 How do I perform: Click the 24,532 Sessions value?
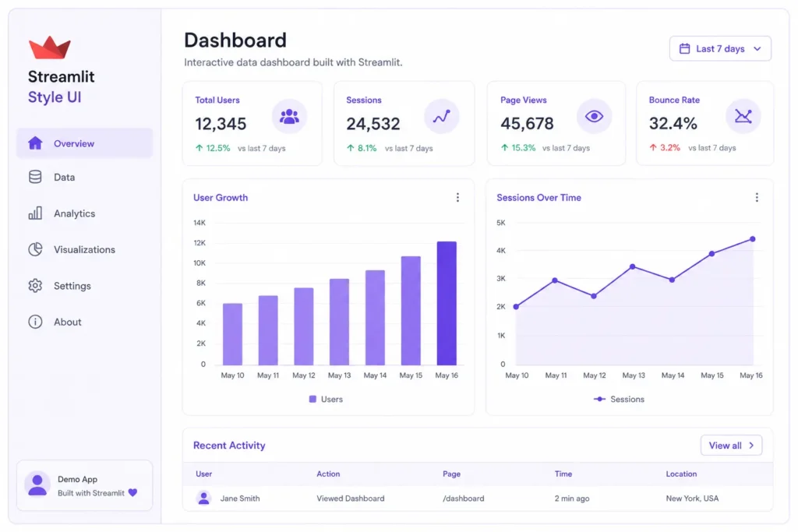click(373, 124)
